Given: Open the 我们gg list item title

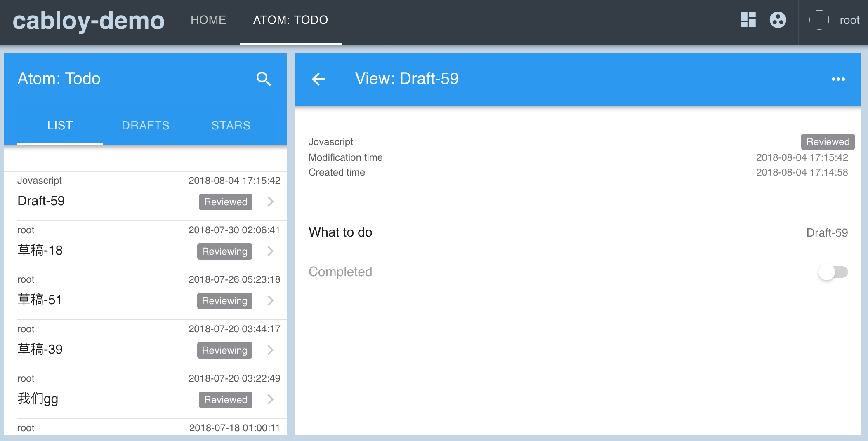Looking at the screenshot, I should (x=38, y=399).
